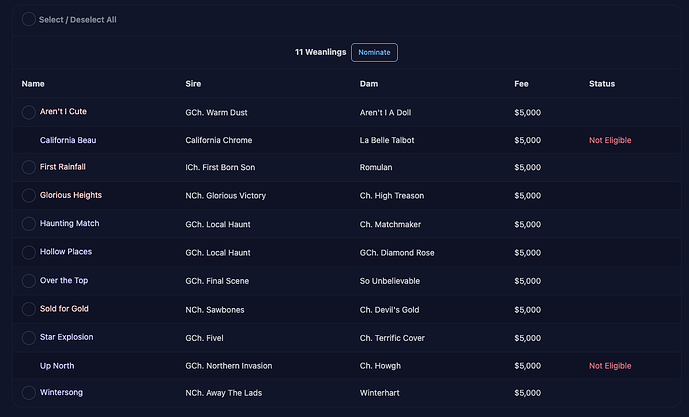This screenshot has width=689, height=417.
Task: Open the Wintersong horse link
Action: coord(61,392)
